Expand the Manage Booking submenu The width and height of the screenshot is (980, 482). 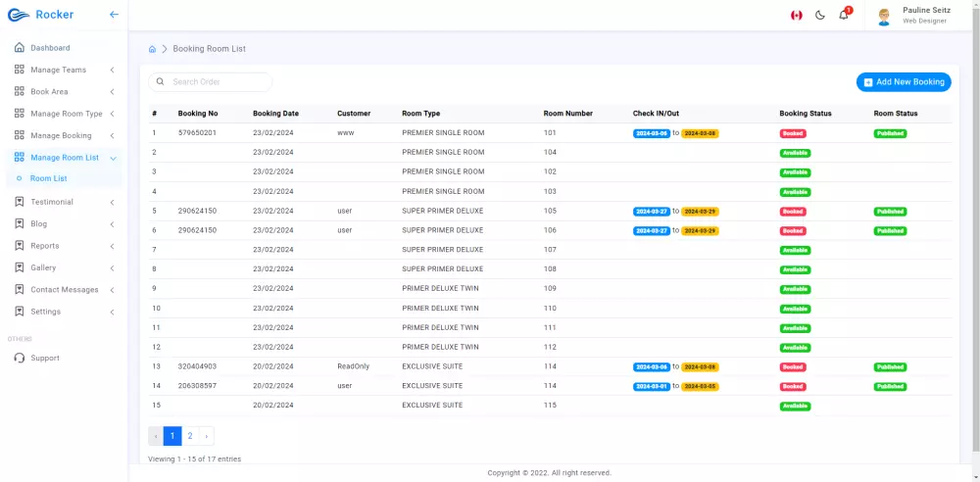tap(112, 135)
